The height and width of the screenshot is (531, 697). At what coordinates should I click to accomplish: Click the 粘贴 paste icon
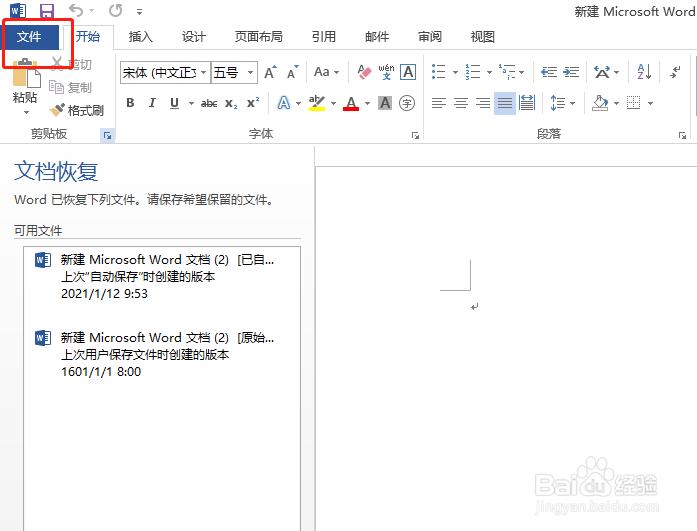pyautogui.click(x=26, y=73)
